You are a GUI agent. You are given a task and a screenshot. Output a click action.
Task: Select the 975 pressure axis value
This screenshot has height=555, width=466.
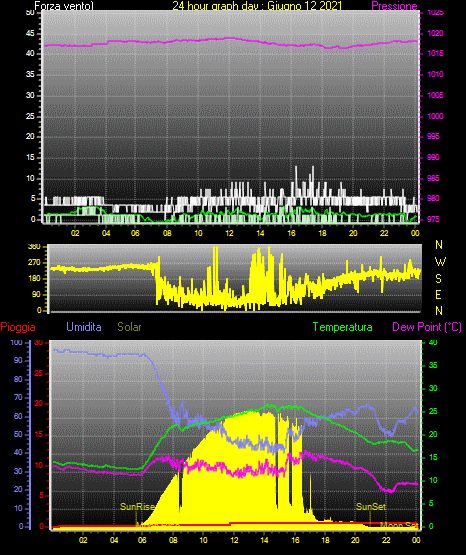(433, 219)
